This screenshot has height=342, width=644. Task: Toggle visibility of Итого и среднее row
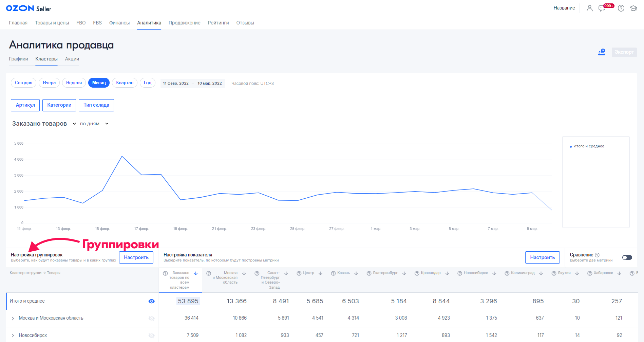[152, 301]
